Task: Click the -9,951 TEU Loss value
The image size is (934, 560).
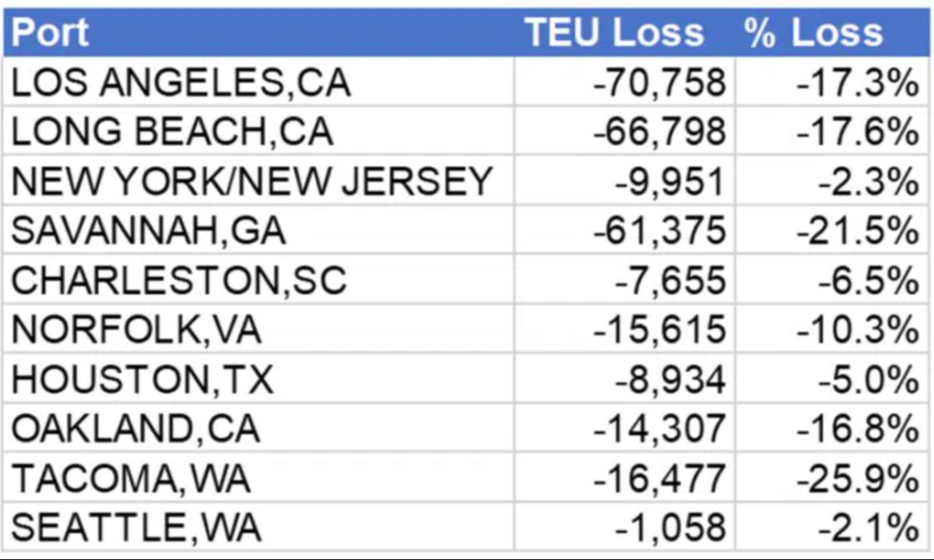Action: pos(669,181)
